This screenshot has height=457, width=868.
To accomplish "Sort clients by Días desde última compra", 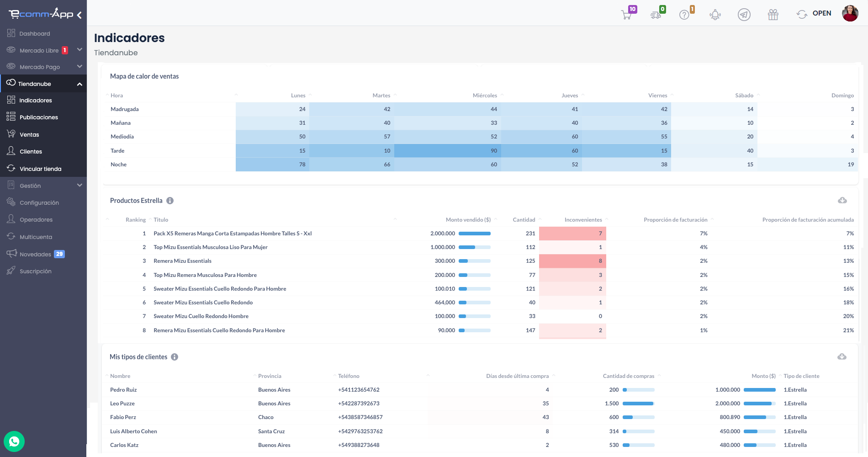I will (x=518, y=376).
